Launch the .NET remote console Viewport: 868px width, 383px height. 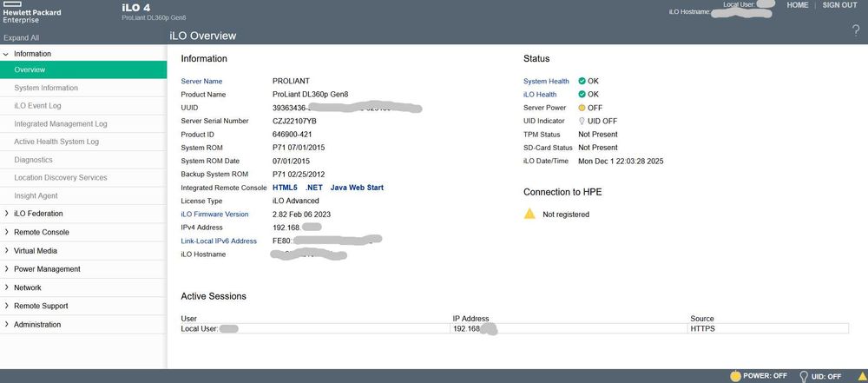click(x=314, y=188)
